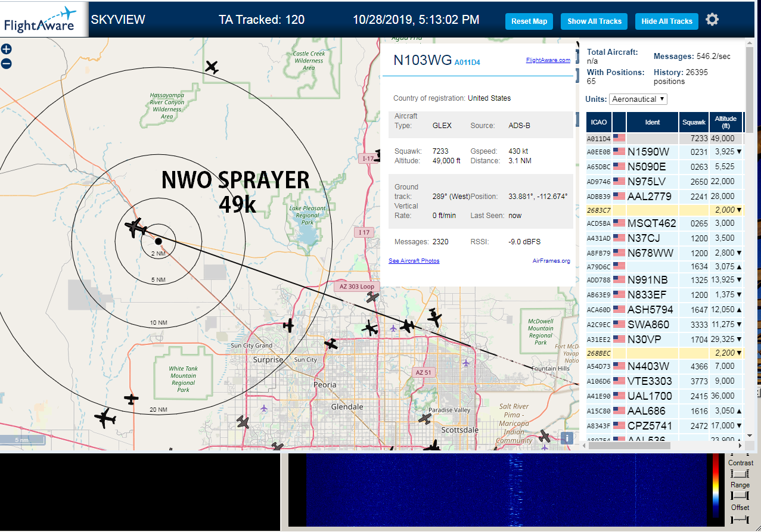
Task: Select aircraft next to Paradise Valley label
Action: 424,419
